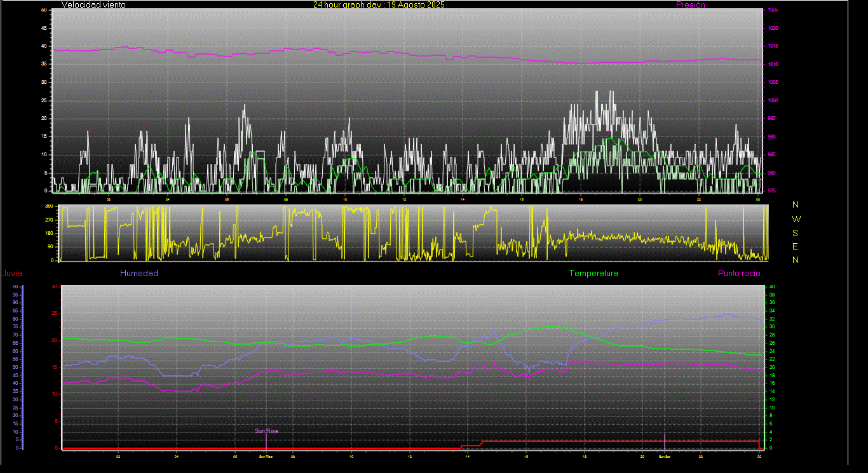Click the '360' value on wind direction axis
The width and height of the screenshot is (868, 473).
(49, 206)
